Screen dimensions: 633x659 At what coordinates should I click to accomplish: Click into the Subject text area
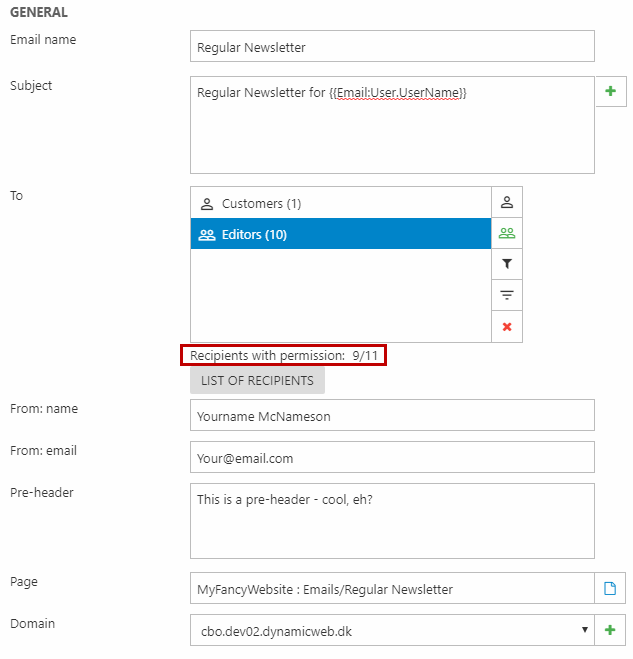pos(392,125)
